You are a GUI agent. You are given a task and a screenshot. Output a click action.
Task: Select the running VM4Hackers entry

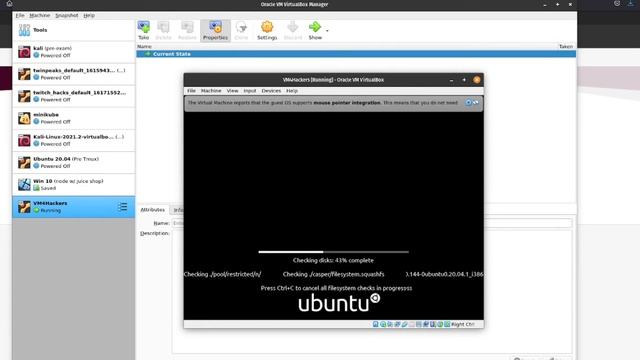pos(73,207)
